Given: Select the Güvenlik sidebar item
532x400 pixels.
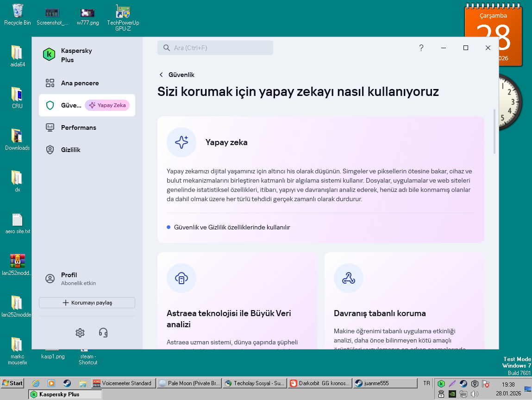Looking at the screenshot, I should click(x=87, y=105).
